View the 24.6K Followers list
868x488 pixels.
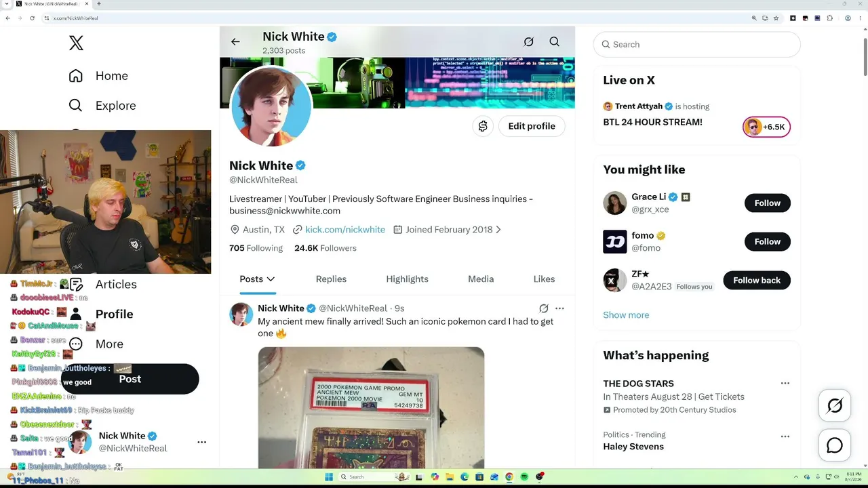coord(325,248)
